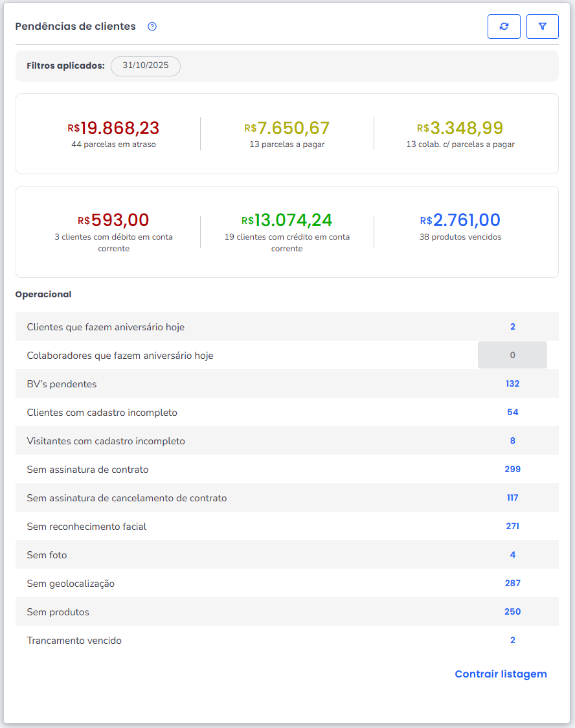575x728 pixels.
Task: Show 299 clients without contract signature
Action: click(x=512, y=470)
